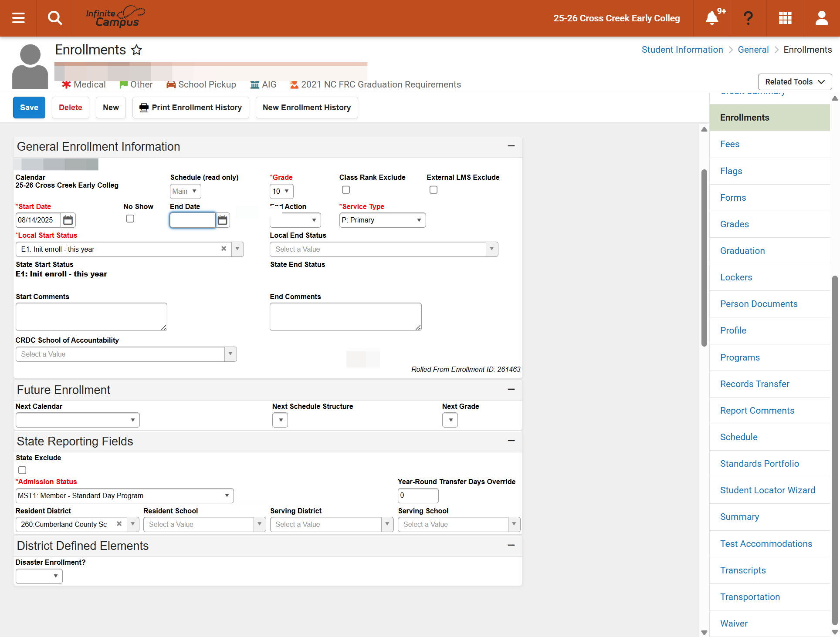
Task: Expand the Related Tools menu
Action: point(795,82)
